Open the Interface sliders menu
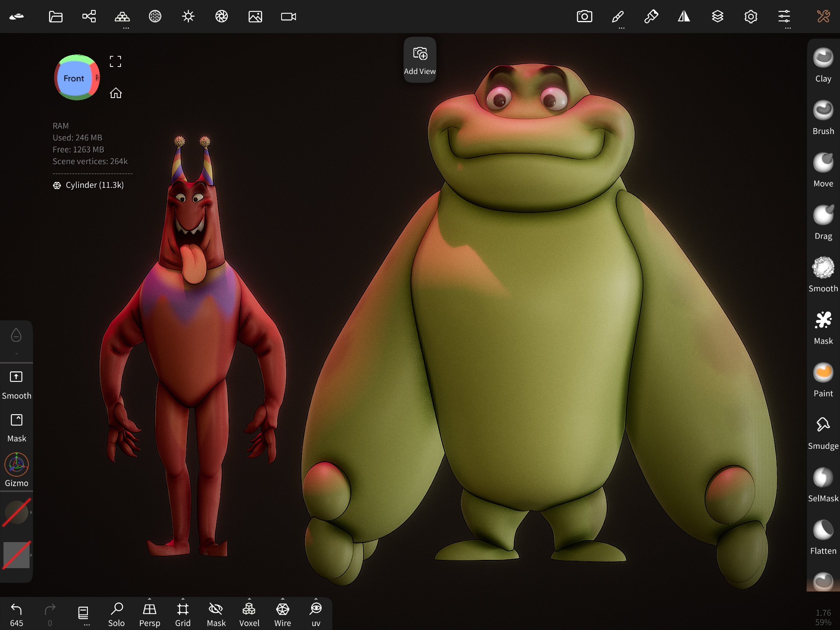Image resolution: width=840 pixels, height=630 pixels. 784,17
